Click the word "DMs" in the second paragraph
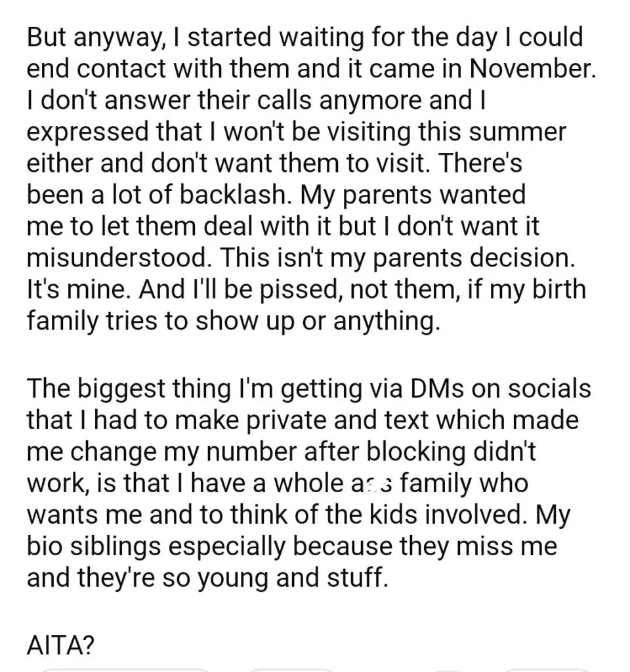The image size is (630, 672). click(437, 388)
